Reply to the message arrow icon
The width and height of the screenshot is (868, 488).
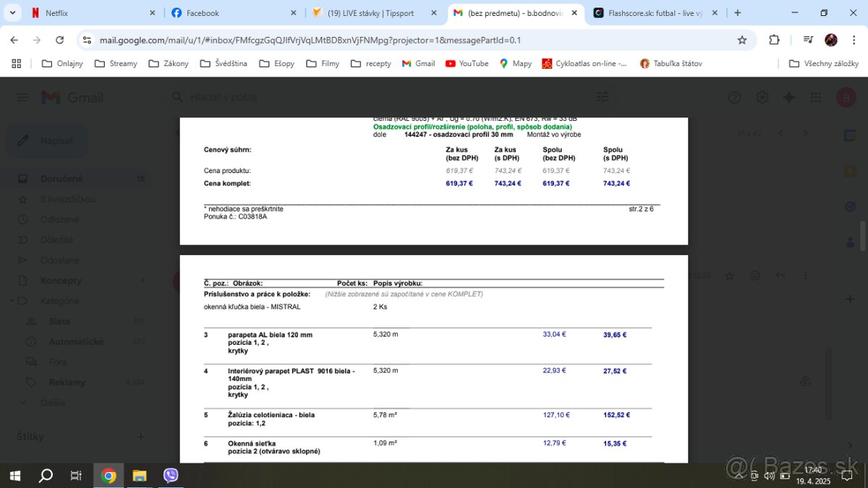tap(780, 275)
